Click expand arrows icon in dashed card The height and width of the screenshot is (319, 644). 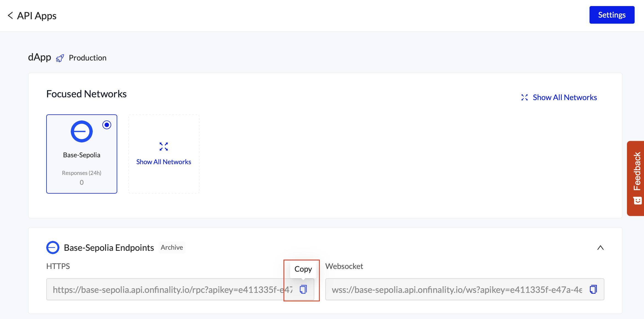pyautogui.click(x=164, y=147)
